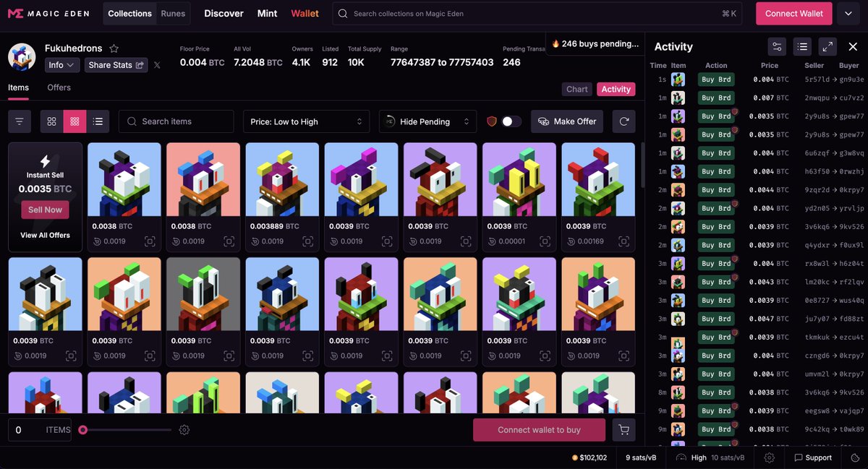The height and width of the screenshot is (469, 868).
Task: Click Buy Brd on 0.0047 BTC row
Action: 716,319
